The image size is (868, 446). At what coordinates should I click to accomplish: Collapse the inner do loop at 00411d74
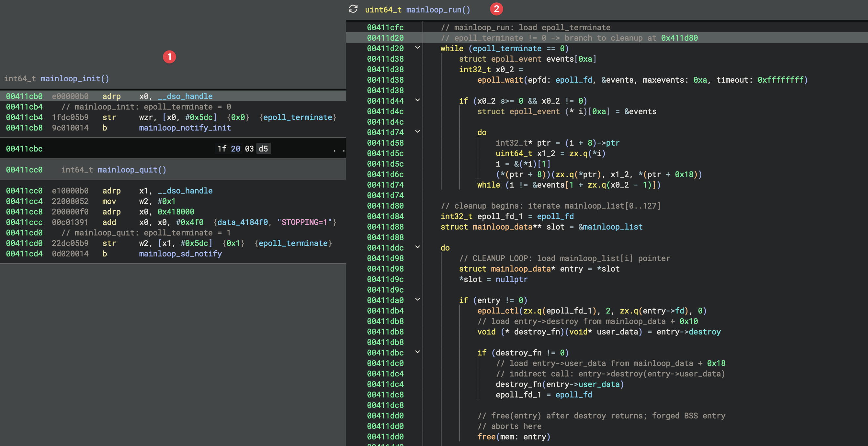[x=418, y=132]
